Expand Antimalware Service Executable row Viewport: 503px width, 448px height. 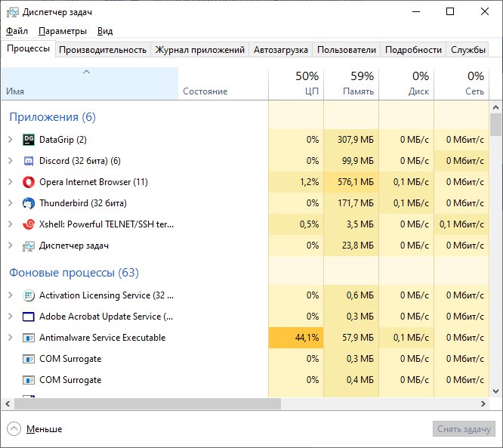[x=11, y=337]
